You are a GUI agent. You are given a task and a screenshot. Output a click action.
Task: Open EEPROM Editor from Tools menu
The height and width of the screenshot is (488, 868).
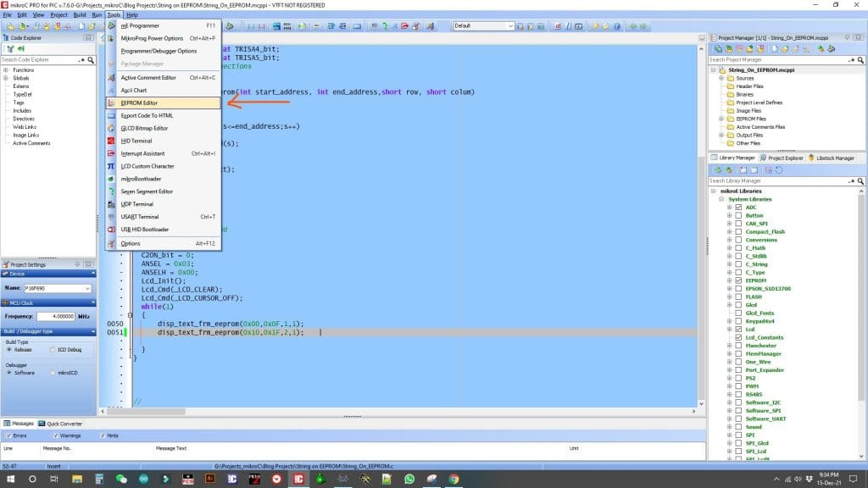click(x=164, y=103)
